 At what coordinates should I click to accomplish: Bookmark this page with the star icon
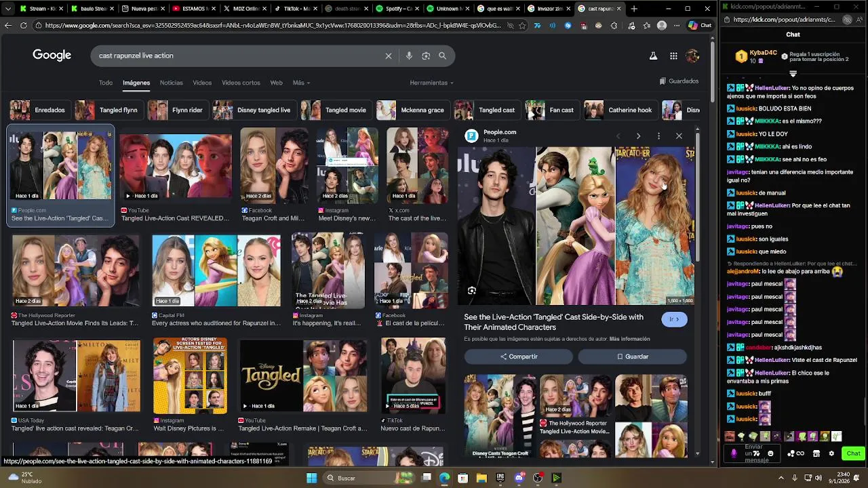[522, 25]
